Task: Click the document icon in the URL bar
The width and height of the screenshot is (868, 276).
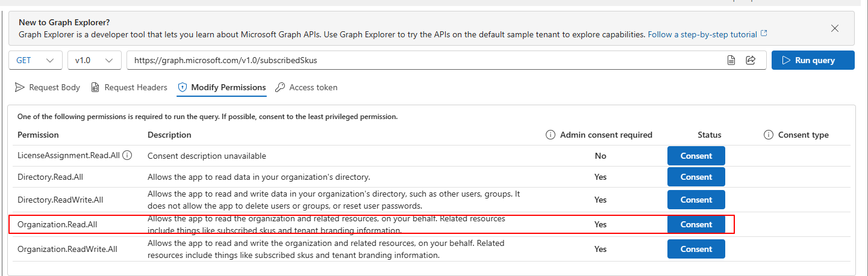Action: (731, 60)
